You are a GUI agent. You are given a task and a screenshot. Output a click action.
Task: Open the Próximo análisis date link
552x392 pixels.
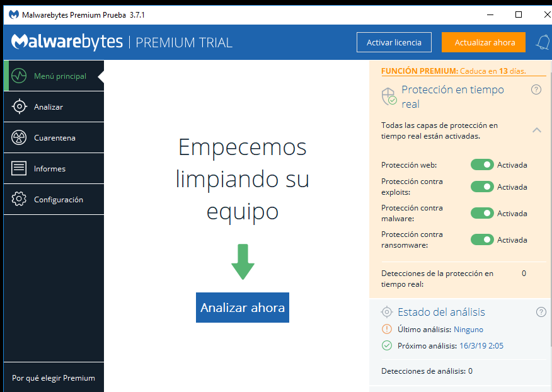click(x=481, y=345)
